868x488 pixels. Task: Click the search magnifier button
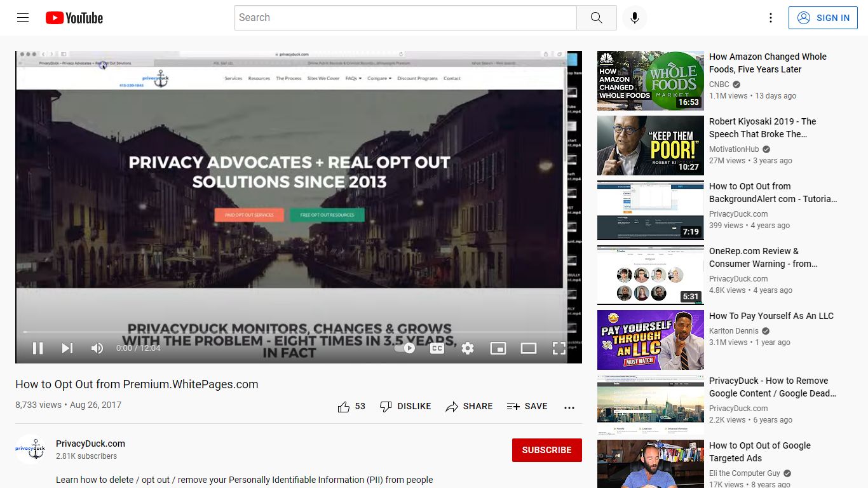pos(596,18)
